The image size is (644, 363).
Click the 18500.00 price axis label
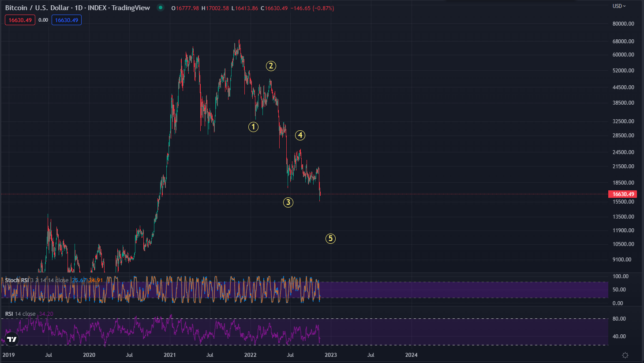pos(623,183)
